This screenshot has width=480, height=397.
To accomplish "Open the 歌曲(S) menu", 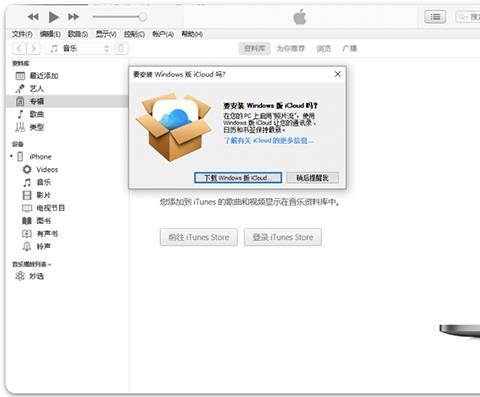I will tap(78, 34).
